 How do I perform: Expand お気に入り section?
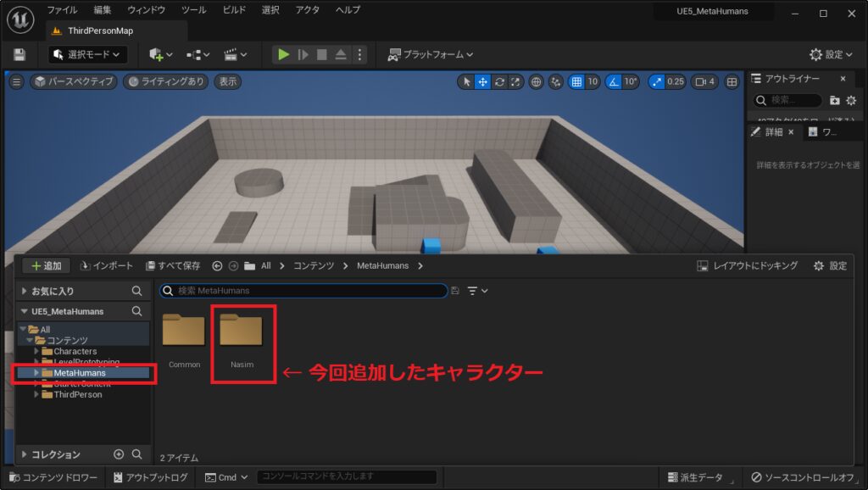[24, 291]
